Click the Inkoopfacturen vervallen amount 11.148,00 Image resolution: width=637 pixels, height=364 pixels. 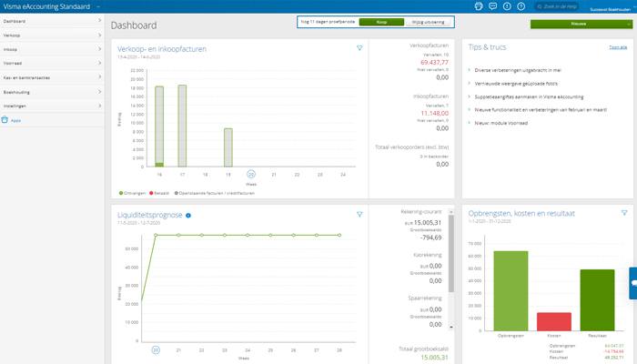[435, 113]
